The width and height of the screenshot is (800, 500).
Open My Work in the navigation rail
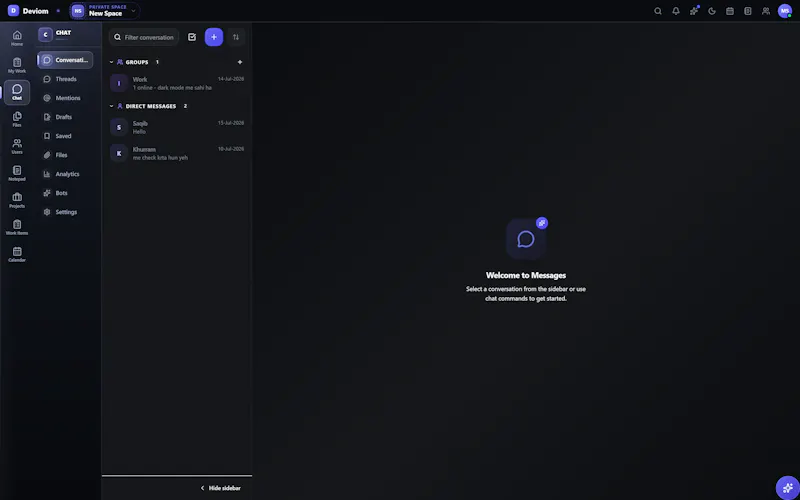pyautogui.click(x=17, y=65)
